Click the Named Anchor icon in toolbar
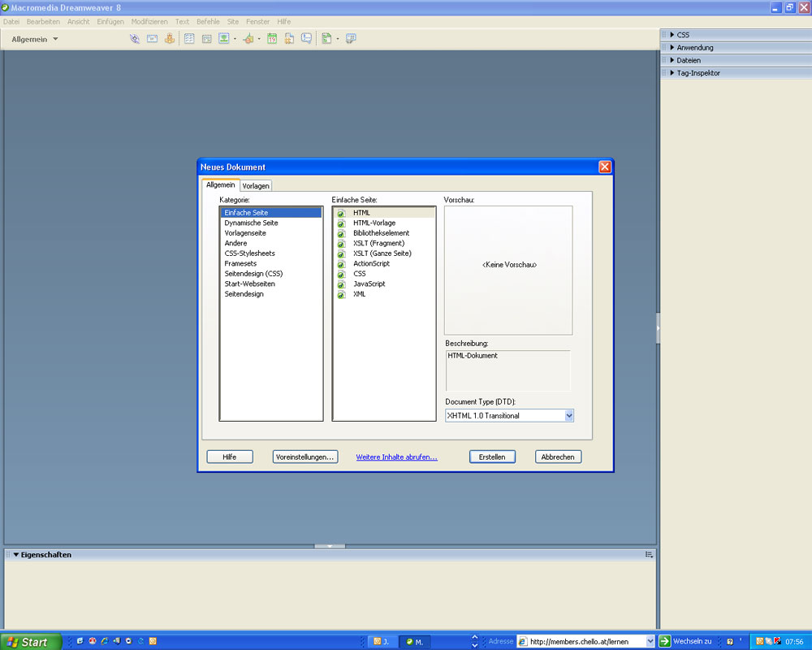 (x=170, y=38)
